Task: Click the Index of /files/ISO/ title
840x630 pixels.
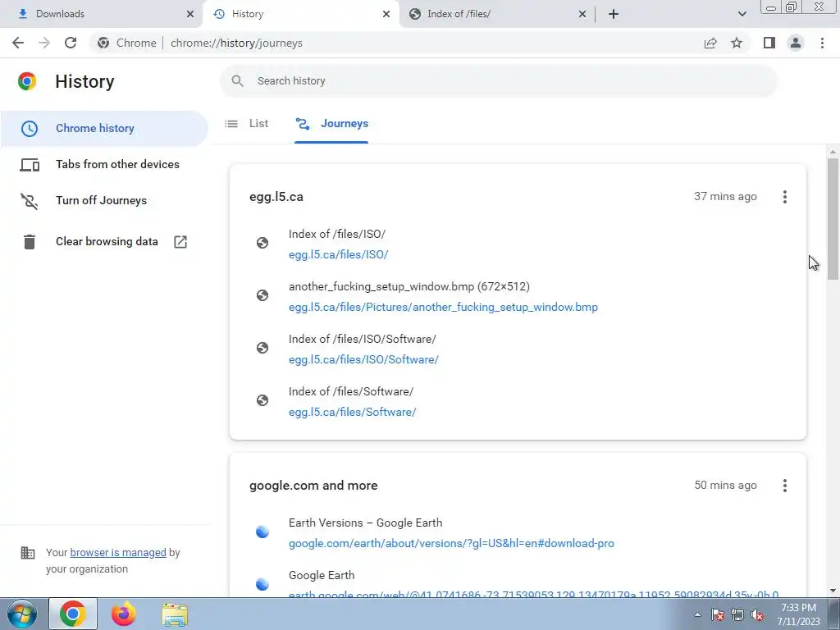Action: pyautogui.click(x=337, y=234)
